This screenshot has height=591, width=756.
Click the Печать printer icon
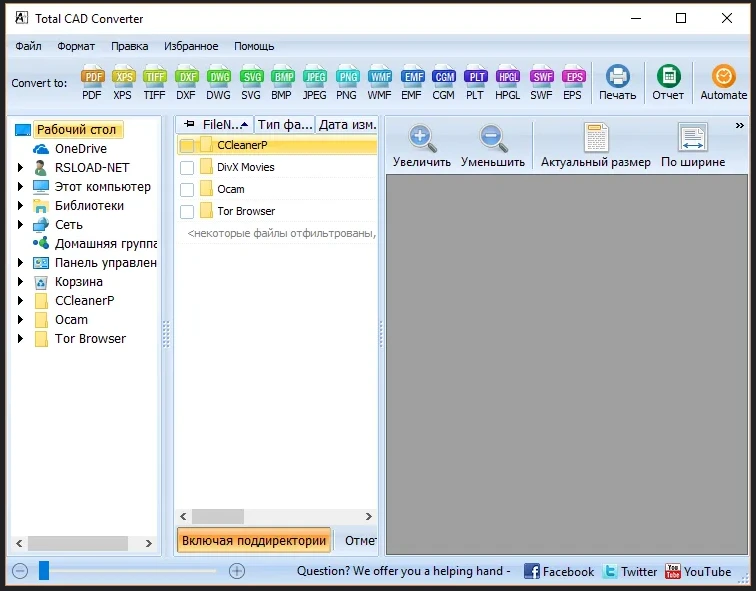click(618, 82)
